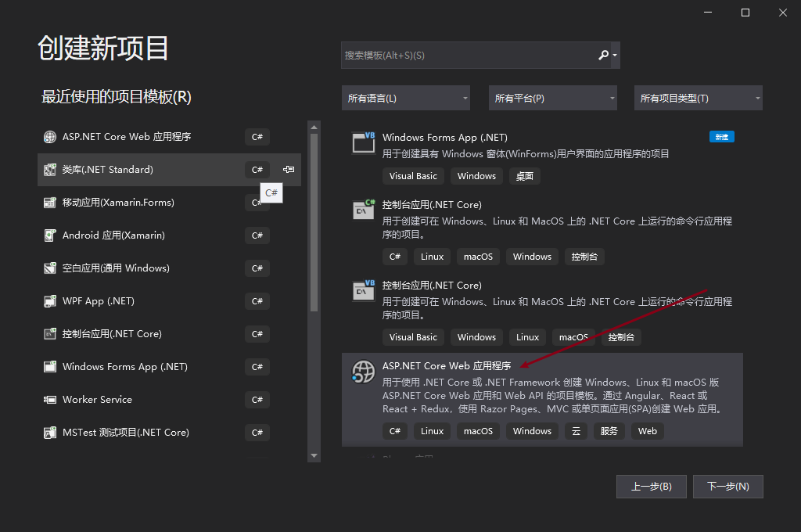Open the 所有语言(L) dropdown
Screen dimensions: 801x532
(405, 98)
